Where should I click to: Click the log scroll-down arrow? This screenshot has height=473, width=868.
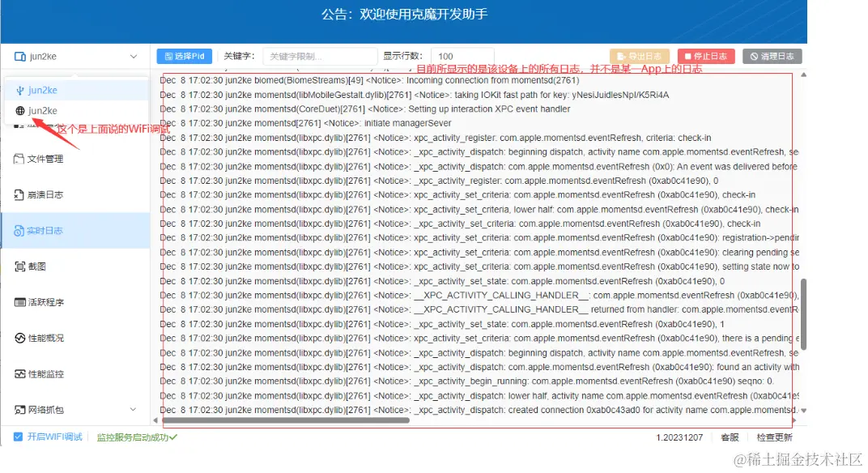tap(803, 411)
